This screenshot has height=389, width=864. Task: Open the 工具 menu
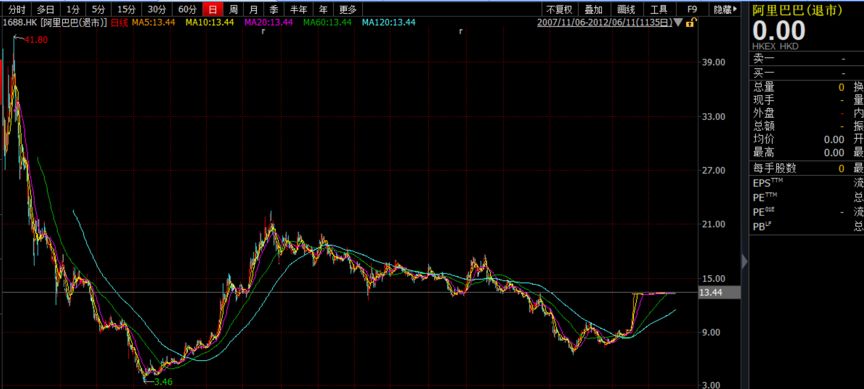(x=658, y=9)
